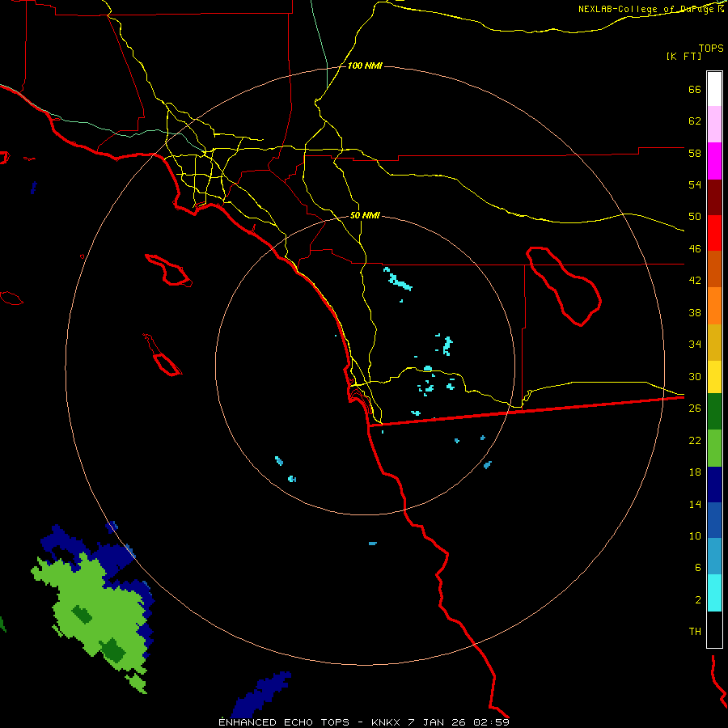Select the light pink legend color band
Image resolution: width=728 pixels, height=728 pixels.
[714, 124]
